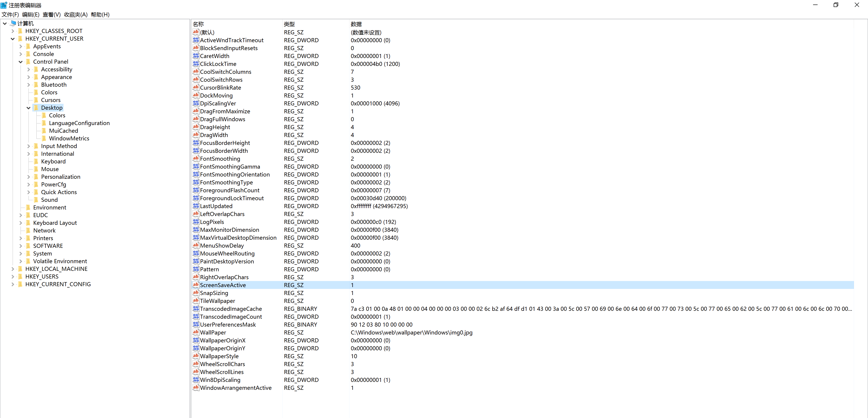Screen dimensions: 868x418
Task: Expand the HKEY_USERS root key
Action: 13,276
